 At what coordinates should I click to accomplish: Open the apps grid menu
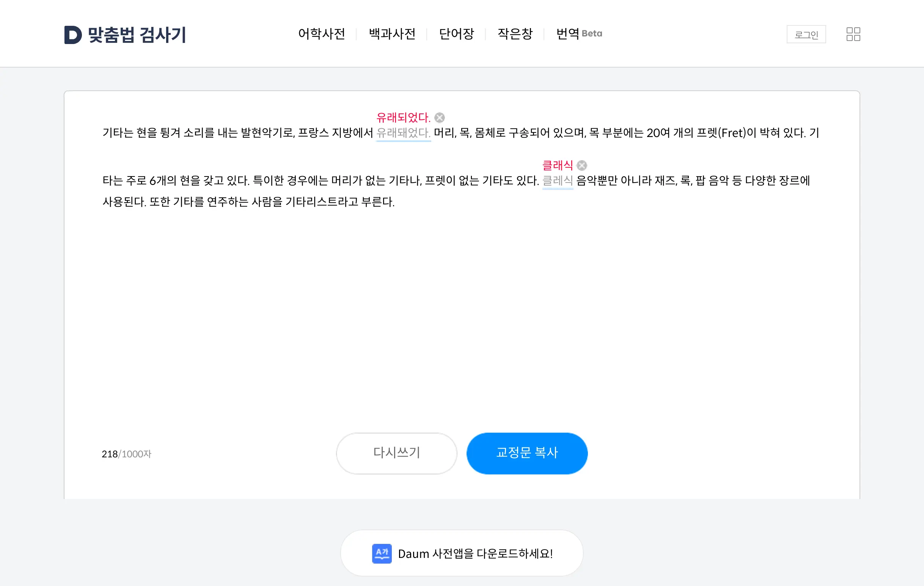pos(853,34)
